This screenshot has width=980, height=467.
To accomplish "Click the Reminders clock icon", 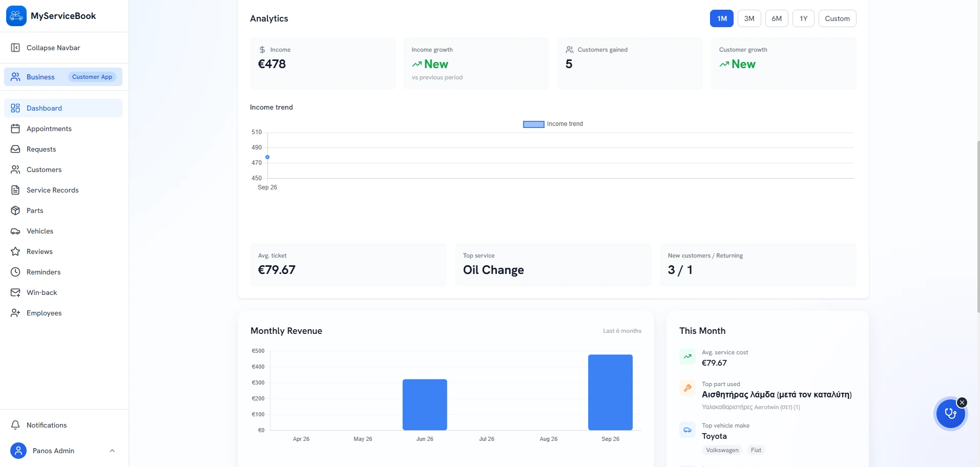I will click(15, 272).
